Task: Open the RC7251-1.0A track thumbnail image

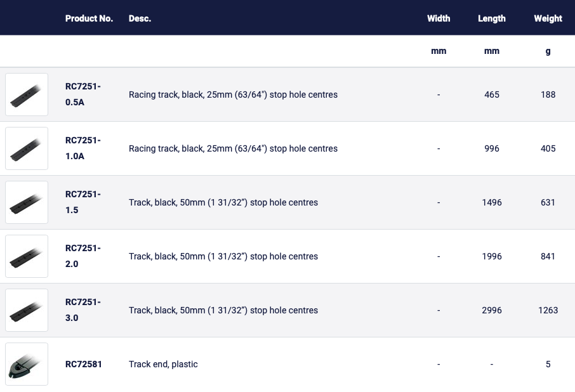Action: click(x=27, y=148)
